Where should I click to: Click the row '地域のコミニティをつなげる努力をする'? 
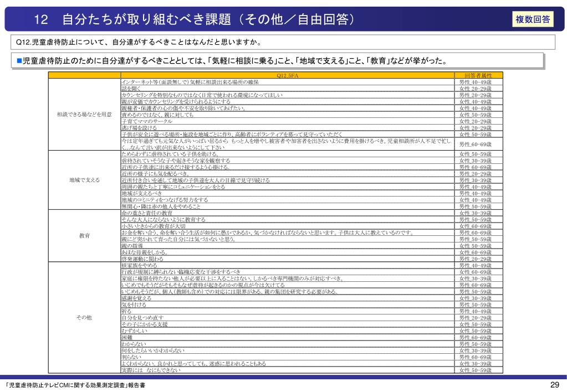(288, 200)
